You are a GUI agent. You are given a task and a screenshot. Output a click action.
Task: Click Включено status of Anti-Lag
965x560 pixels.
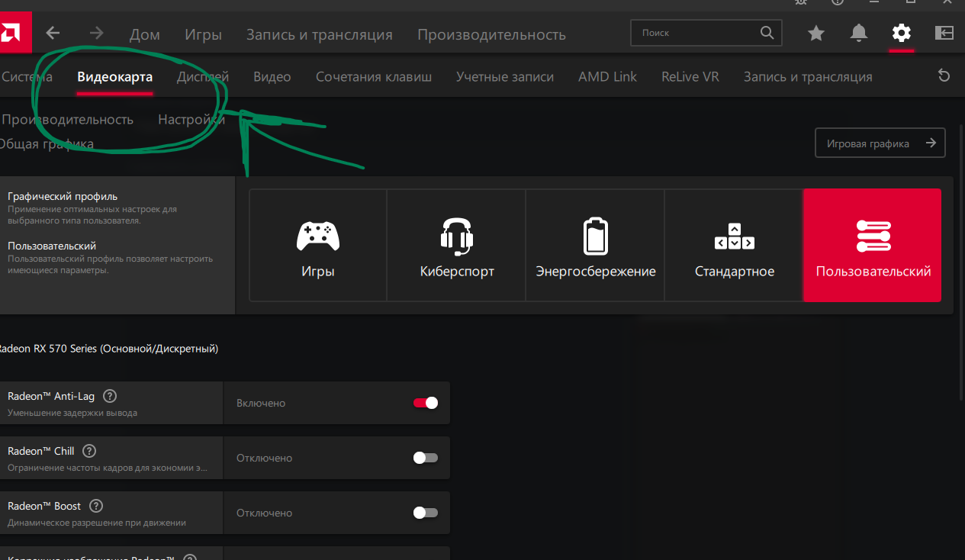click(x=261, y=403)
